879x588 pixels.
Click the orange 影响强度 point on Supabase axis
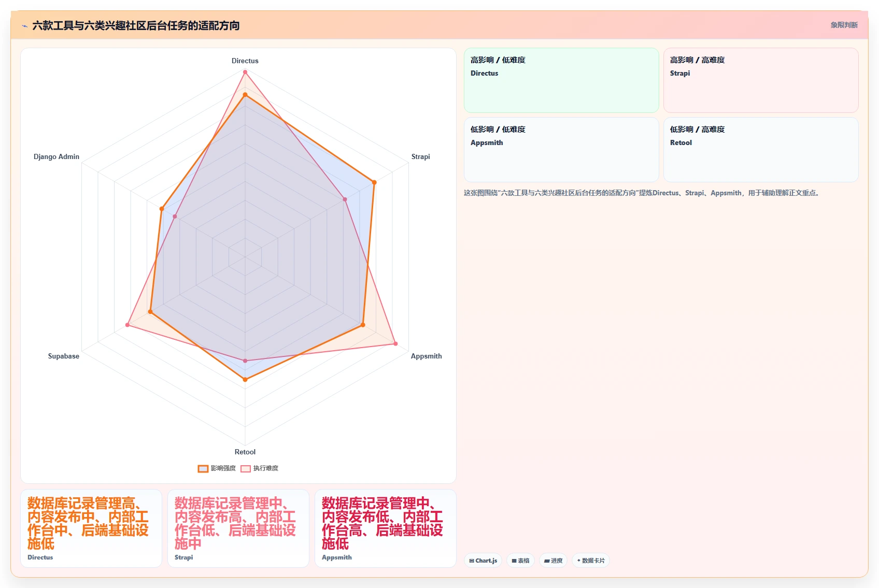point(150,312)
